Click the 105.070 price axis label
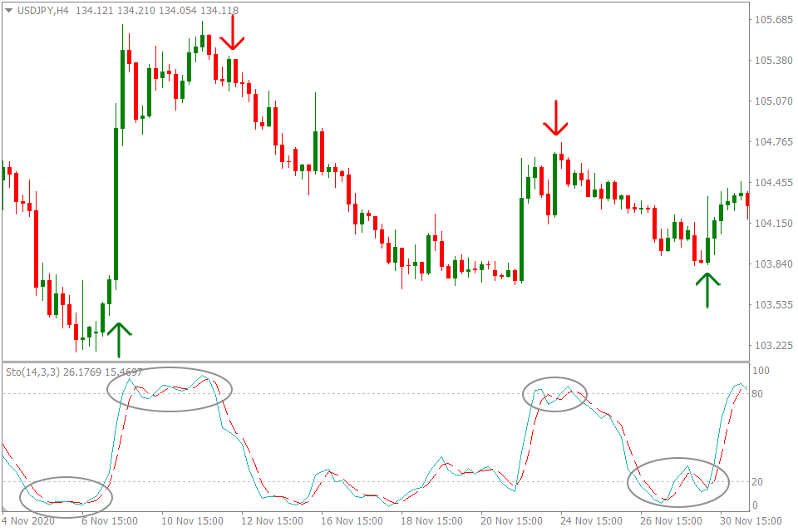Image resolution: width=798 pixels, height=532 pixels. pyautogui.click(x=774, y=101)
